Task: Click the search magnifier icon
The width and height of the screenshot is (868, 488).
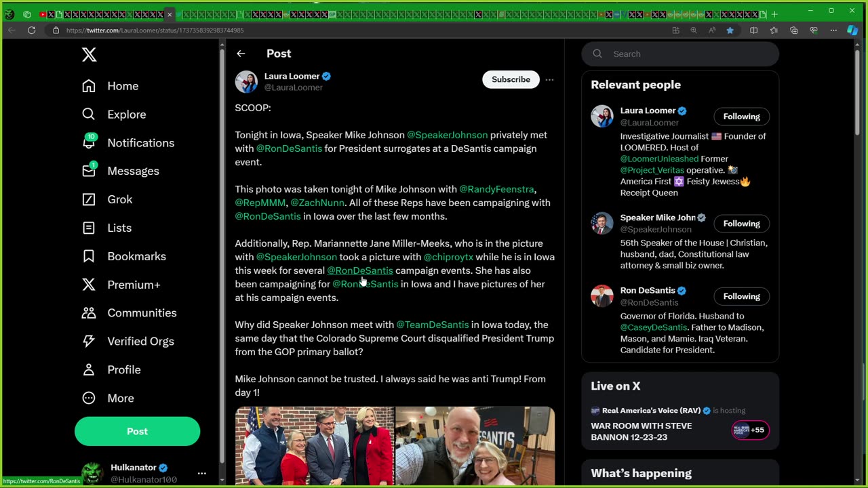Action: [597, 54]
